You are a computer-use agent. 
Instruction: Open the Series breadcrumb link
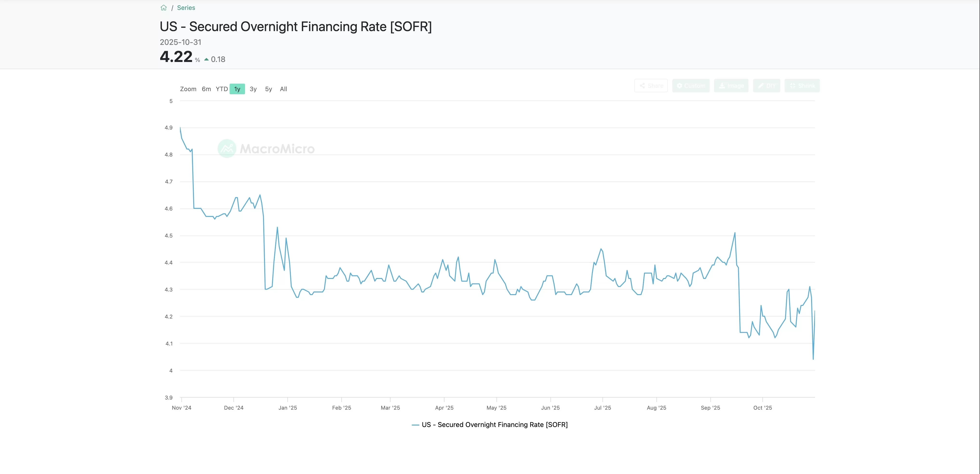coord(186,8)
